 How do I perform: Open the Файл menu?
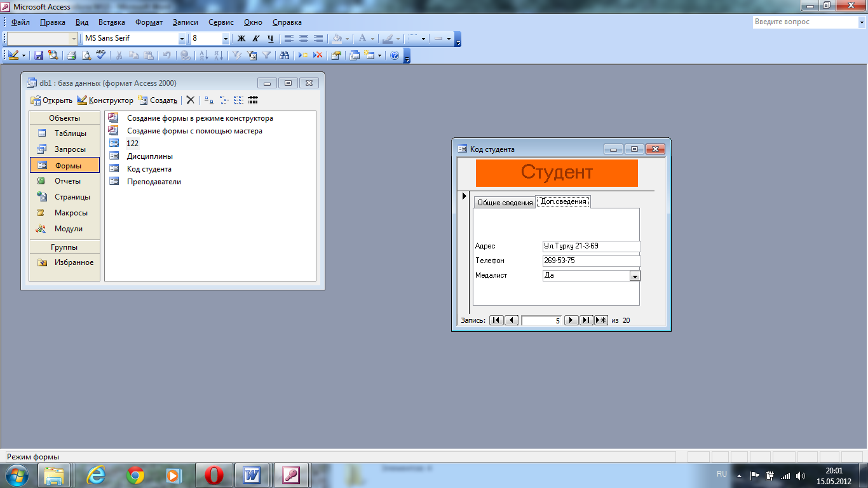(20, 22)
